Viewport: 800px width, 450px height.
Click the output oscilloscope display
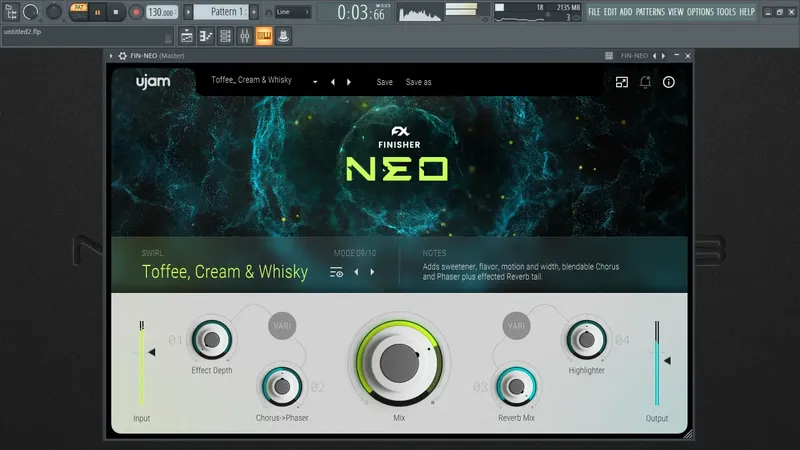point(419,12)
